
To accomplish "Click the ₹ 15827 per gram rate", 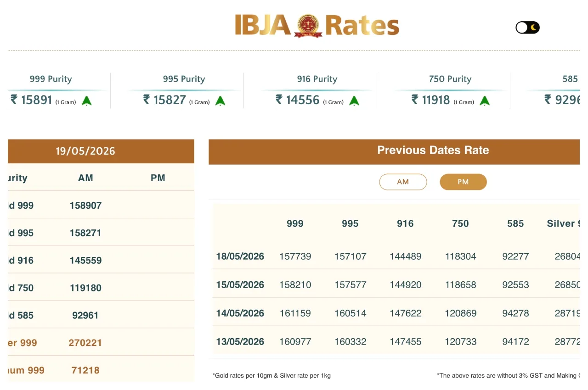I will (x=164, y=100).
